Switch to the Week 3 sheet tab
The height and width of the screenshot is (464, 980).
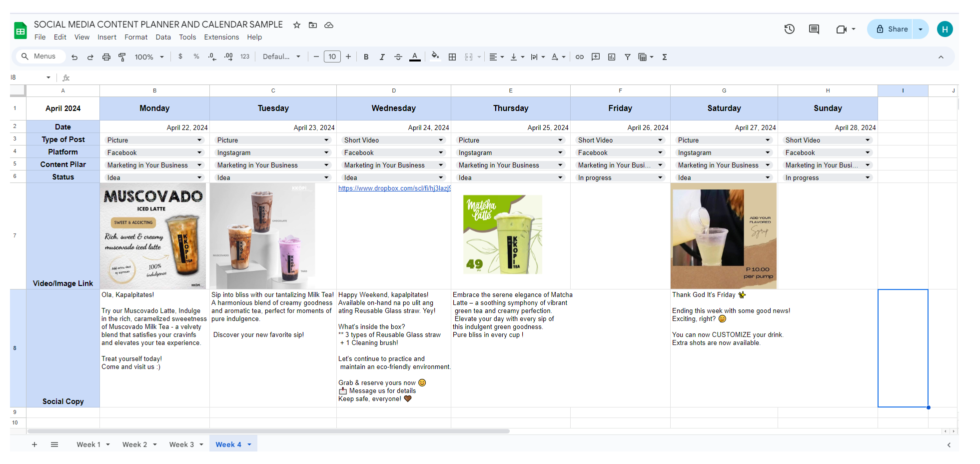coord(181,444)
